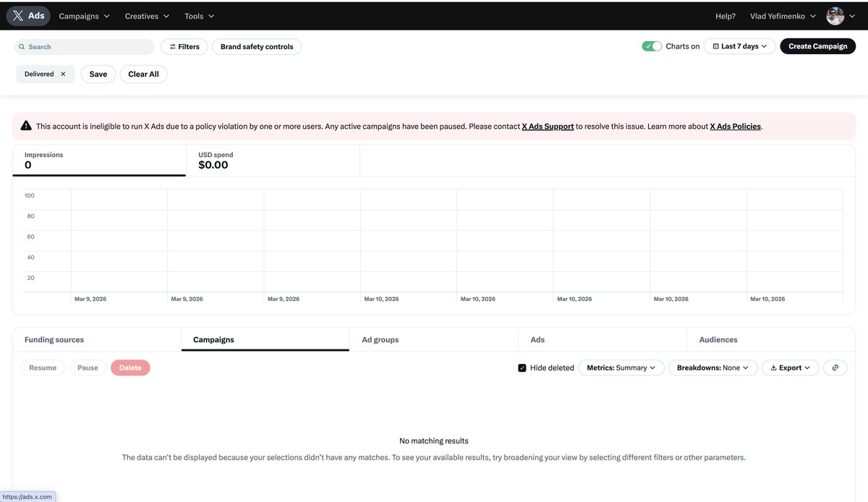Select the USD spend metric tab

tap(273, 160)
